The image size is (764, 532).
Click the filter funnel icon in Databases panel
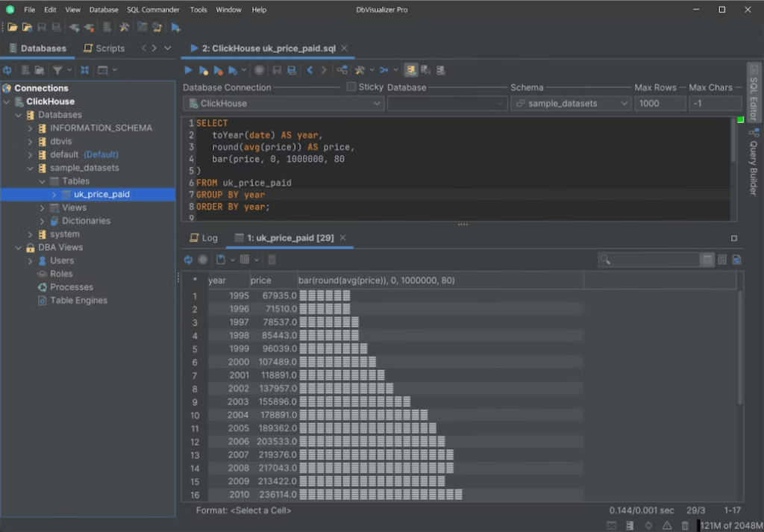click(57, 70)
